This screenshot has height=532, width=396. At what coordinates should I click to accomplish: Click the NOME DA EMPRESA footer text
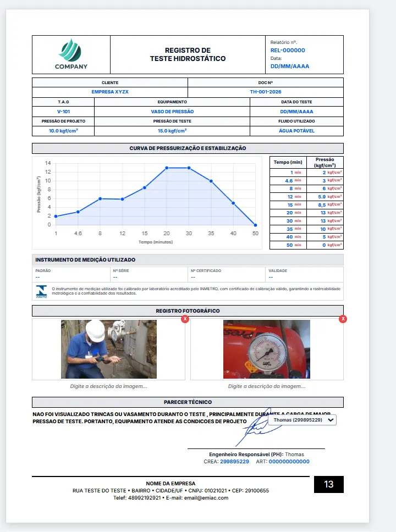pyautogui.click(x=170, y=484)
